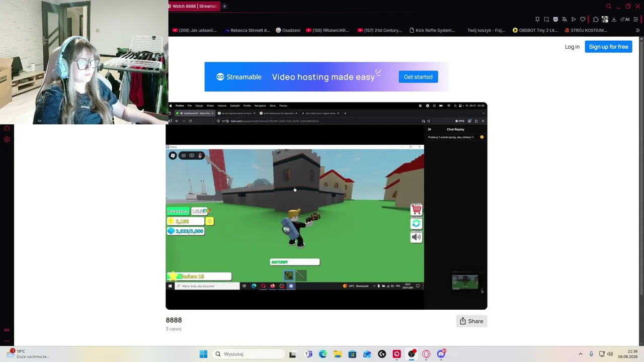Open the Windows Start menu

click(x=203, y=354)
